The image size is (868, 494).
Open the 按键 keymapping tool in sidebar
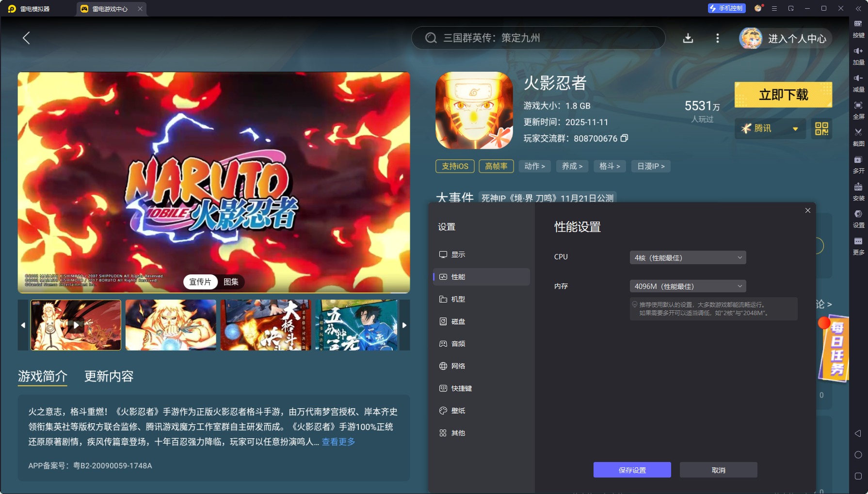click(x=858, y=29)
